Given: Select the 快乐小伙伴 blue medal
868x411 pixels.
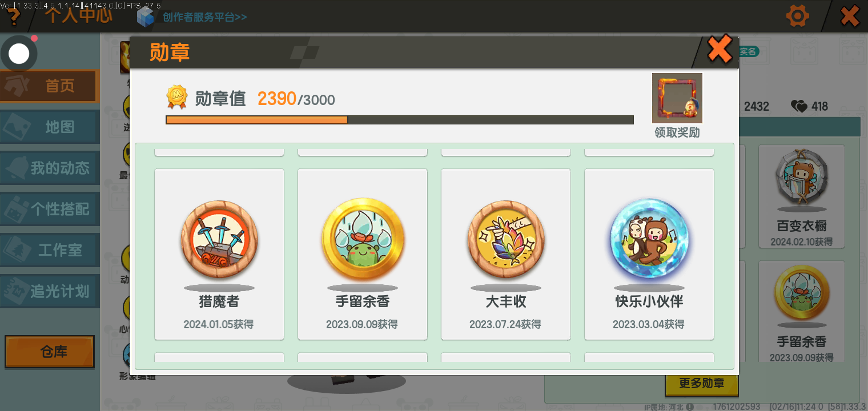Looking at the screenshot, I should coord(649,239).
